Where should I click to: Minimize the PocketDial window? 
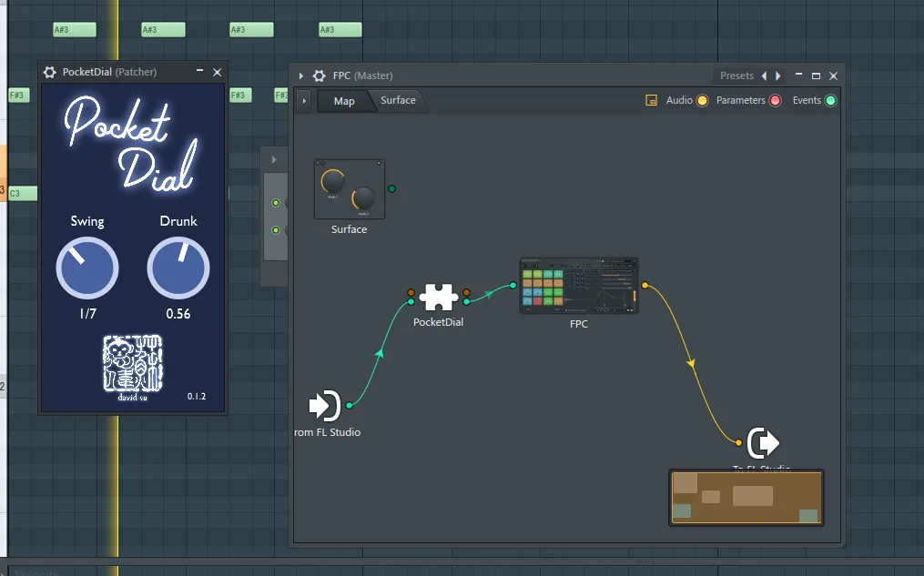point(199,71)
